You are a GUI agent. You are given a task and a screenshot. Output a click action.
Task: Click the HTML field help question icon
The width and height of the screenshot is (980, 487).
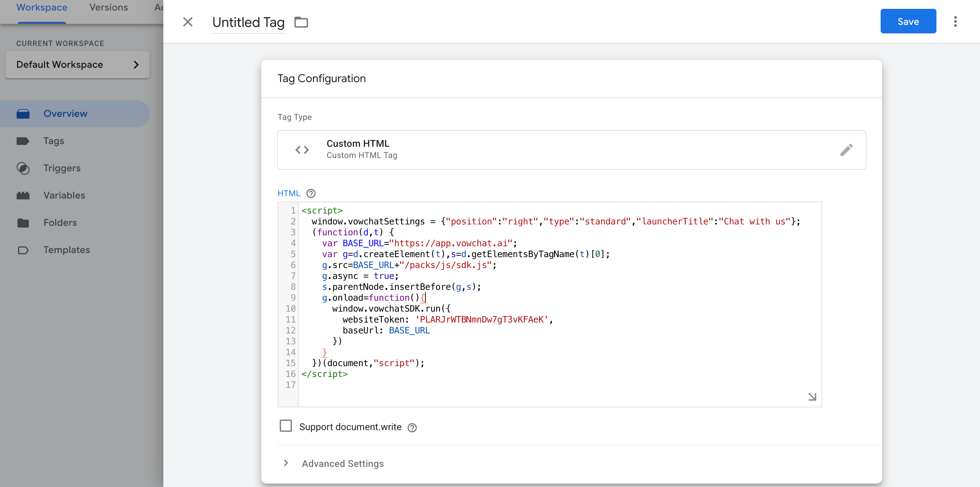(311, 193)
